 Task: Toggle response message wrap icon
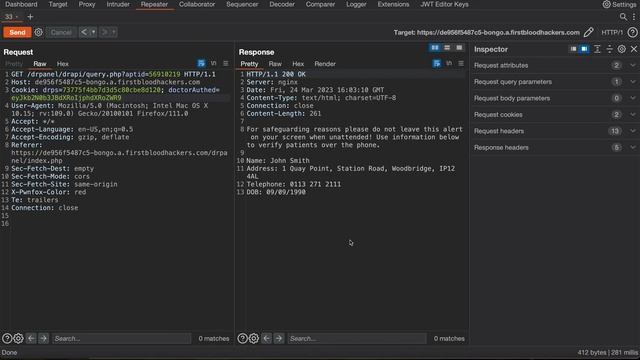[x=436, y=64]
